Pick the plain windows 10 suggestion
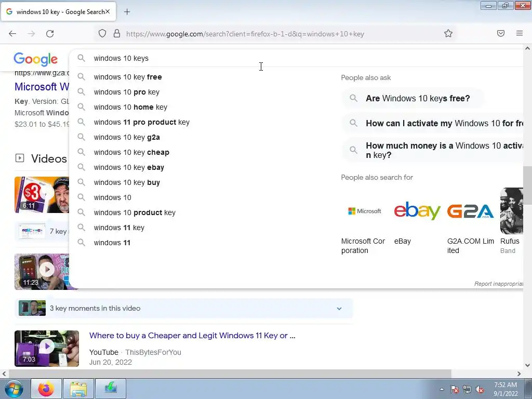The image size is (532, 399). point(112,197)
